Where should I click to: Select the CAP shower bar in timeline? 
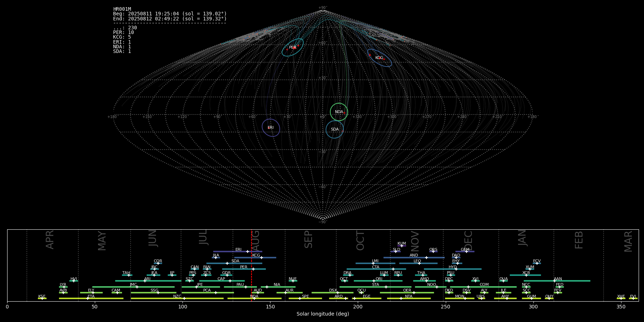[222, 281]
